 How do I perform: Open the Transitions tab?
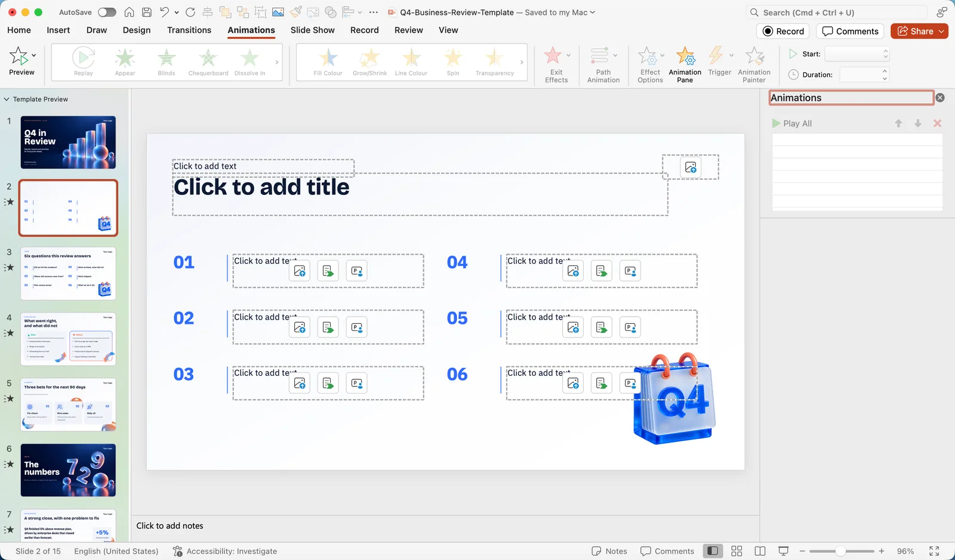[189, 30]
